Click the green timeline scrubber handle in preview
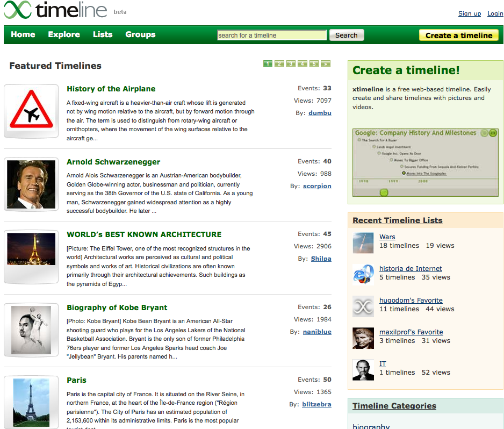The height and width of the screenshot is (429, 504). [384, 192]
